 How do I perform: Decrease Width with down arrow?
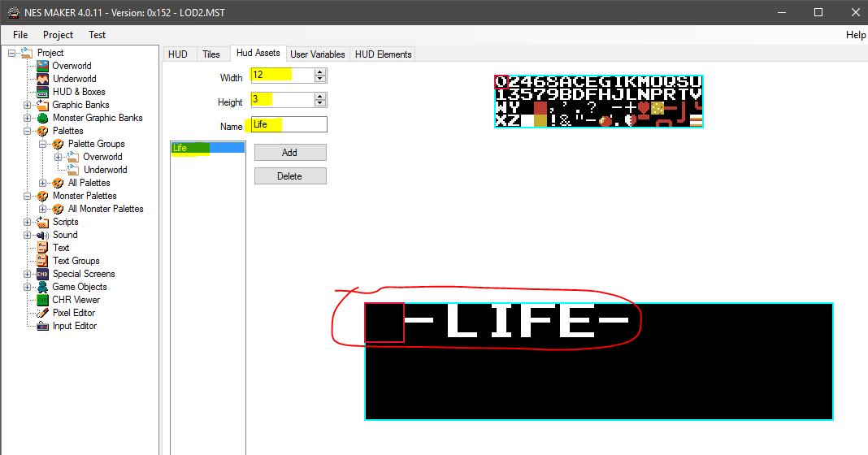pyautogui.click(x=320, y=79)
